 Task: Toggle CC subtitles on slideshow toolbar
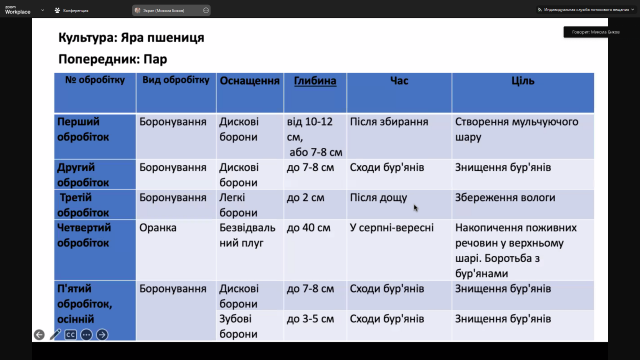(x=71, y=335)
